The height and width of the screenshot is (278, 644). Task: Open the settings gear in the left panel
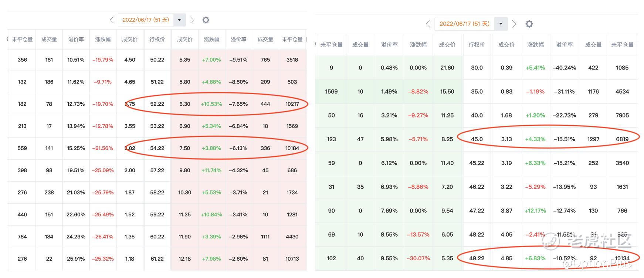click(x=206, y=20)
